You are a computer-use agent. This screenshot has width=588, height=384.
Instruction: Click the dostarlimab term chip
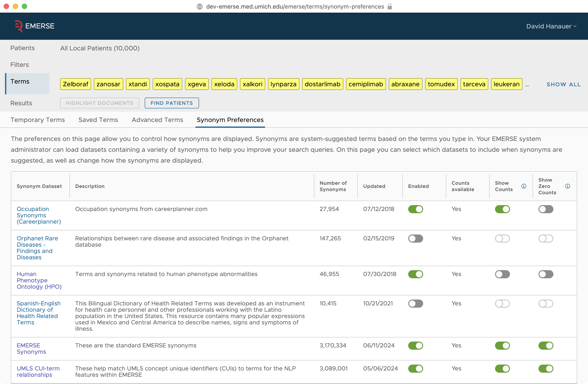[x=322, y=84]
